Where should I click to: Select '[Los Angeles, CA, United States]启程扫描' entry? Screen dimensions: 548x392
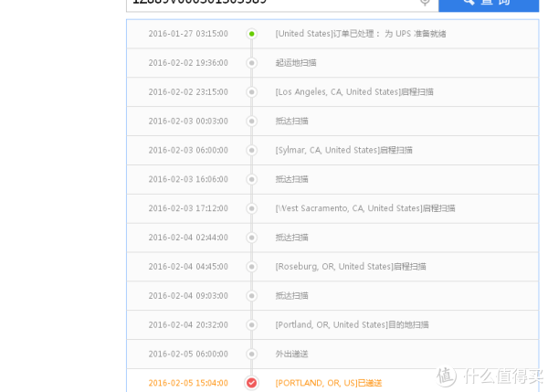(x=354, y=92)
